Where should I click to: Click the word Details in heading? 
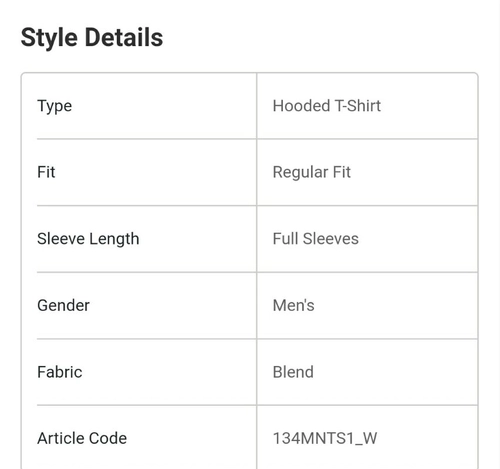(x=124, y=37)
